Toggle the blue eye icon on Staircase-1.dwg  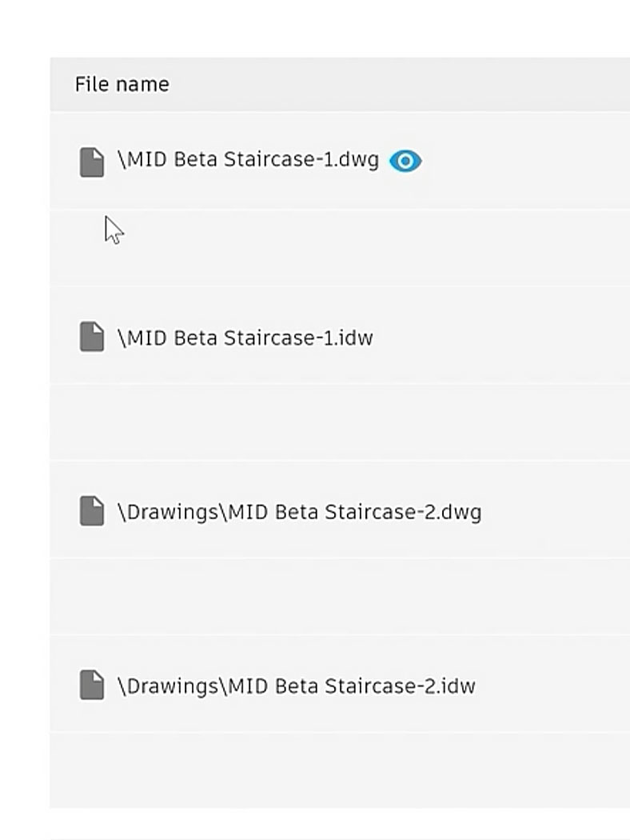(x=405, y=162)
